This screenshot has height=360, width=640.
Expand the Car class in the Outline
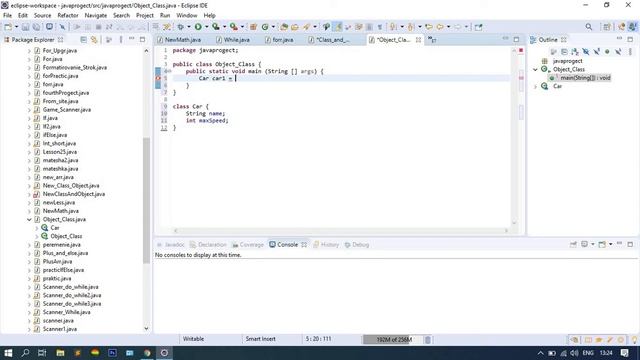[535, 86]
